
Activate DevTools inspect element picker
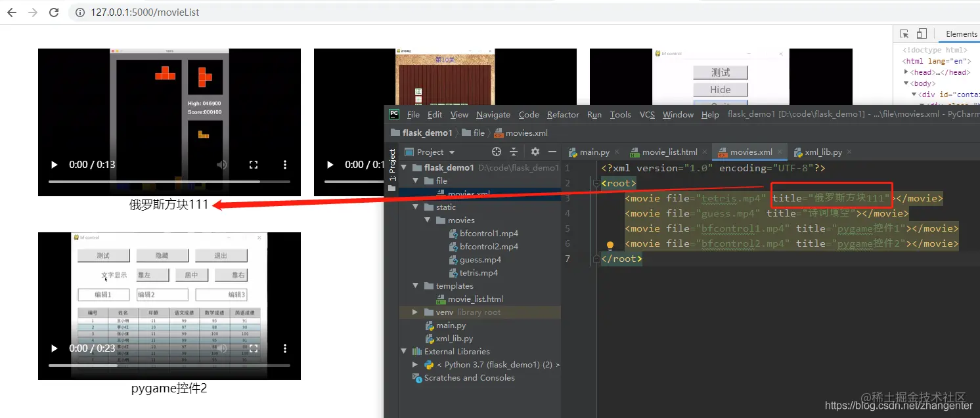point(904,34)
